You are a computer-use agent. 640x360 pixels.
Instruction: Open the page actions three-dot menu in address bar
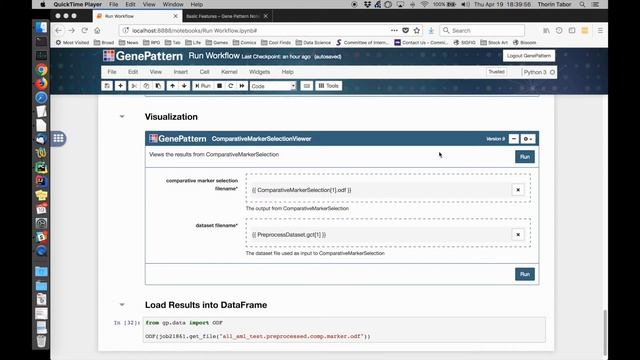[394, 31]
